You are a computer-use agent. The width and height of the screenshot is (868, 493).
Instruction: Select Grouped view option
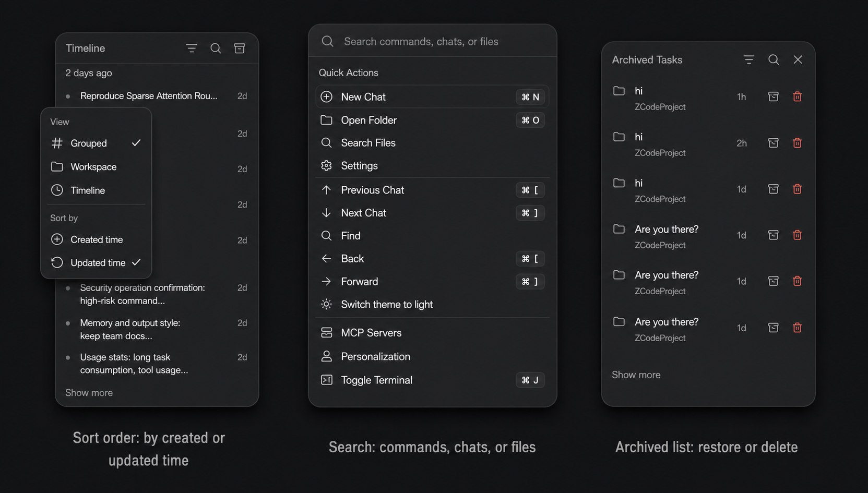tap(96, 143)
